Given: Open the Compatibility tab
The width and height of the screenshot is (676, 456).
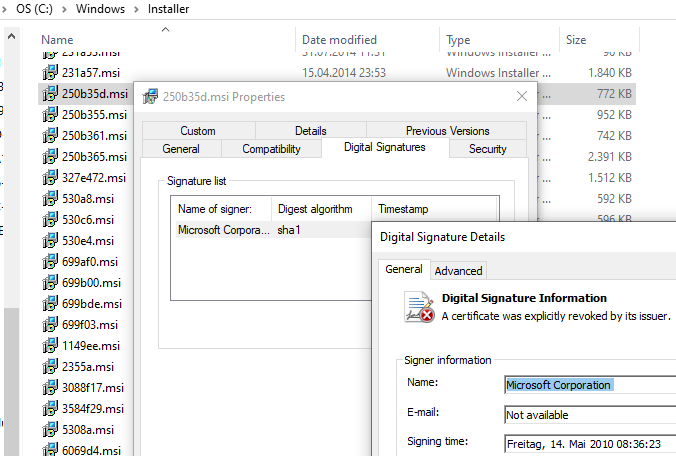Looking at the screenshot, I should [271, 149].
